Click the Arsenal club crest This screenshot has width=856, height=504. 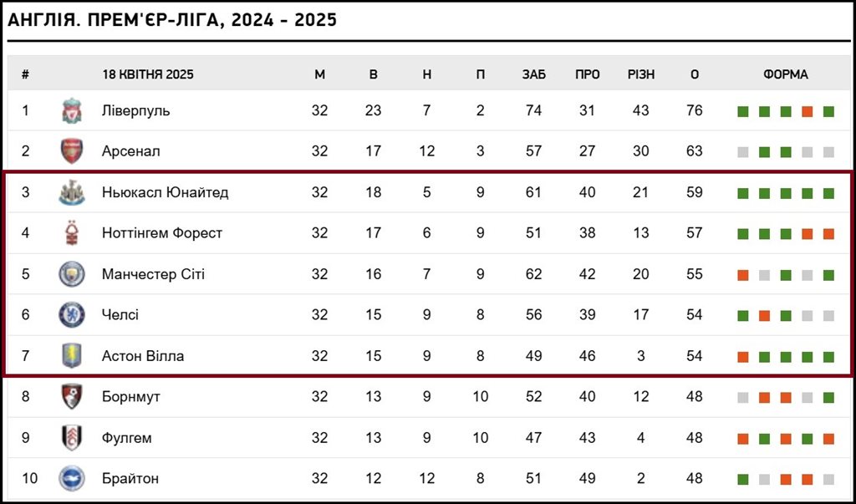[x=72, y=151]
